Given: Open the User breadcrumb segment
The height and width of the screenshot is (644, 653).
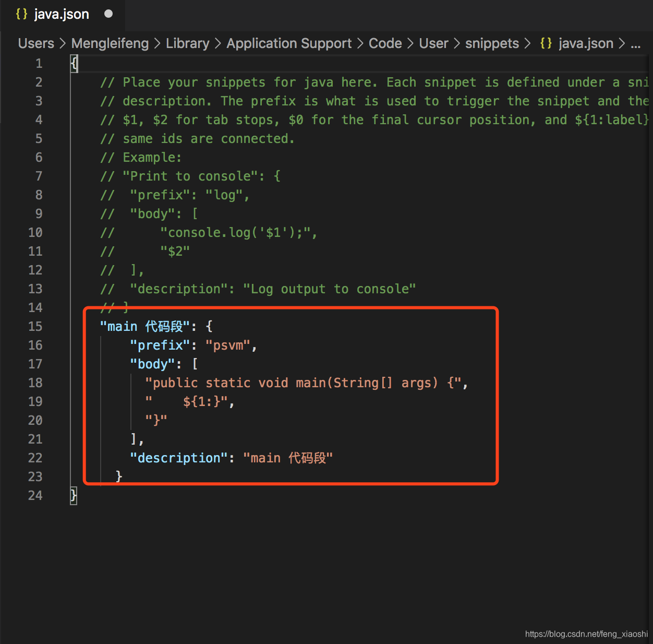Looking at the screenshot, I should pyautogui.click(x=434, y=43).
